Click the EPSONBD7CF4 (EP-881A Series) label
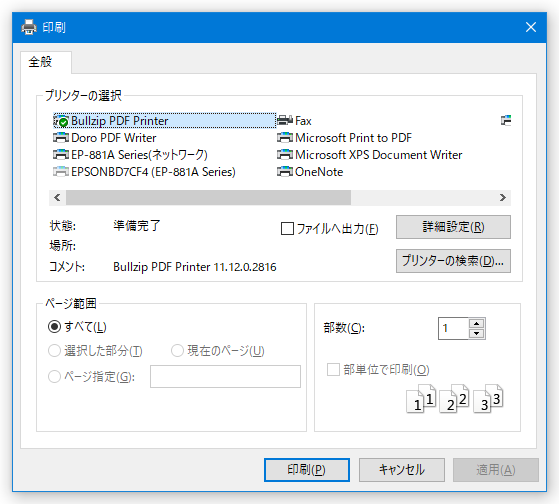Screen dimensions: 559x504 coord(153,172)
